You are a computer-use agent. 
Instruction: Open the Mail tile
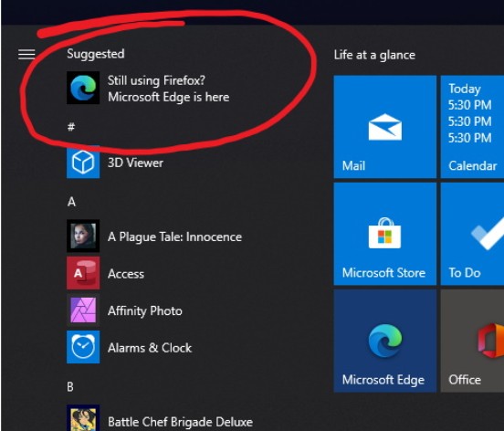(x=384, y=127)
